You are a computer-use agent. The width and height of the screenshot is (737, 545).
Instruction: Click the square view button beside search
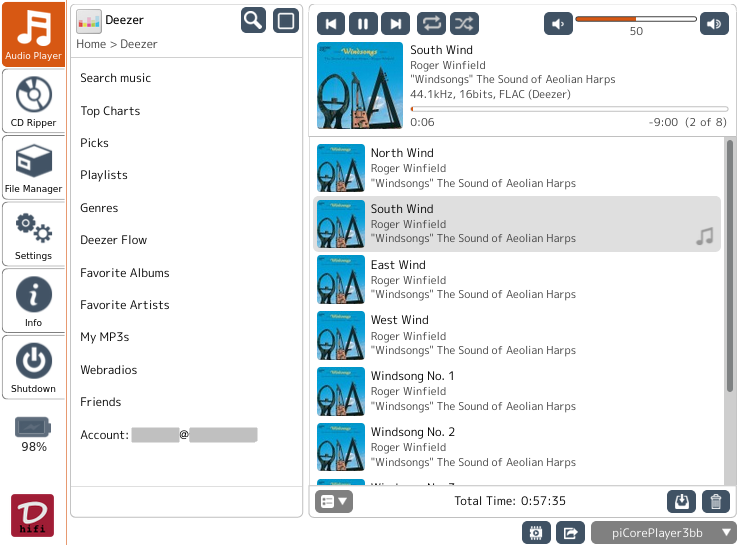click(286, 21)
